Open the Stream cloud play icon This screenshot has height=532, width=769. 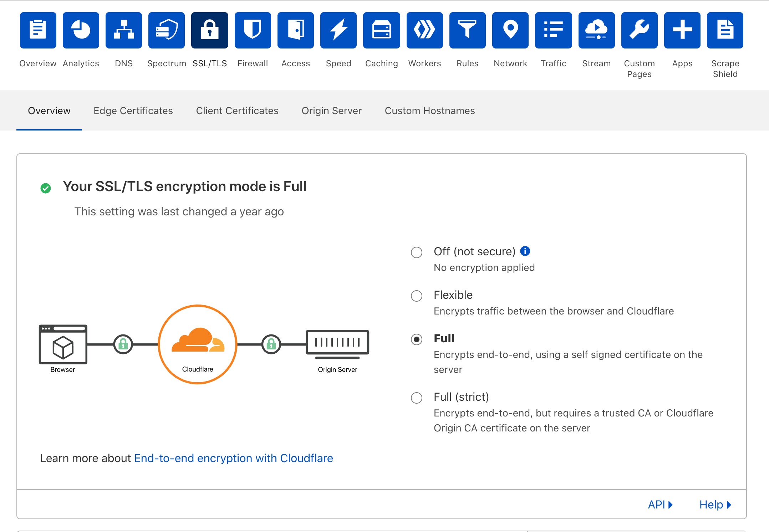click(x=597, y=30)
